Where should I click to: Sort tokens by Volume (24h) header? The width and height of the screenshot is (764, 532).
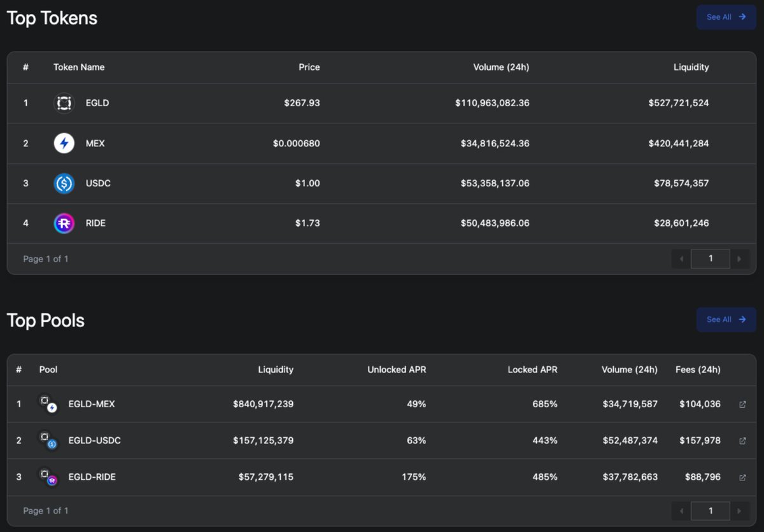(501, 67)
